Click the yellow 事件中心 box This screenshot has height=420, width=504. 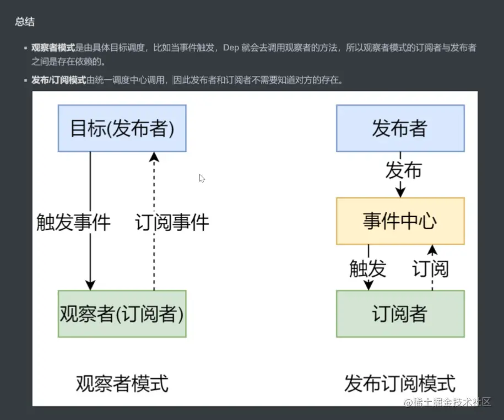pos(400,221)
